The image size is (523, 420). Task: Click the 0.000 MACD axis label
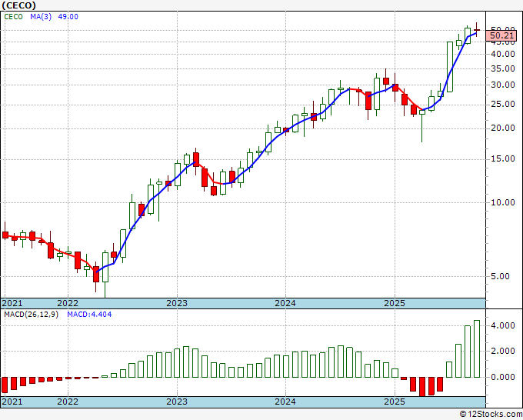[x=503, y=377]
